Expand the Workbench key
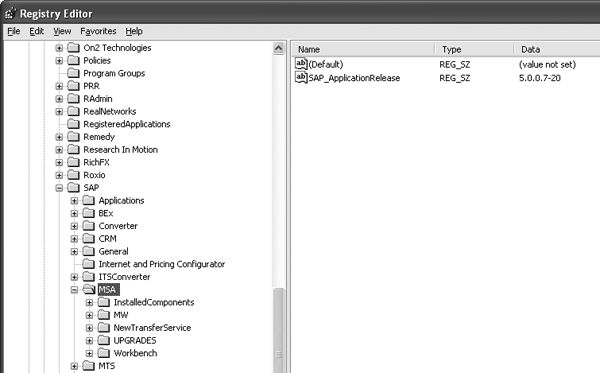The height and width of the screenshot is (373, 600). pyautogui.click(x=89, y=353)
